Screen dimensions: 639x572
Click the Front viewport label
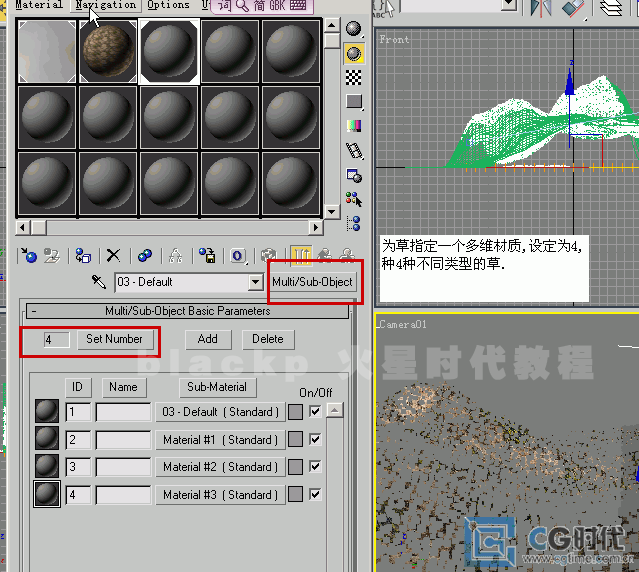point(394,40)
